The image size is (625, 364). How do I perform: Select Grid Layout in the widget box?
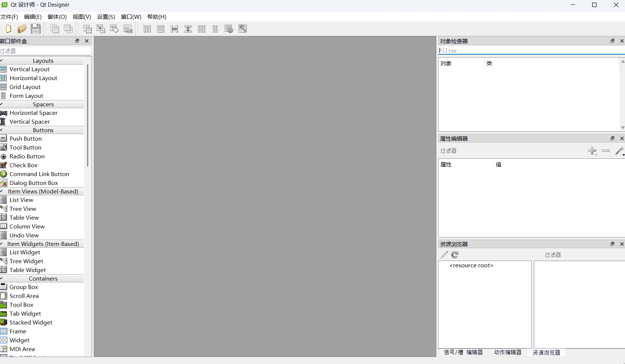click(x=25, y=87)
